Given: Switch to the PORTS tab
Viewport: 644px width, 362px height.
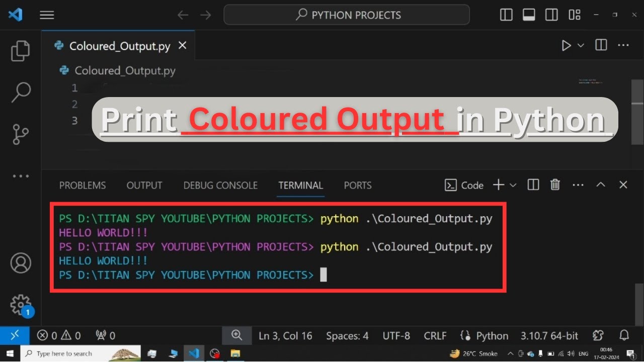Looking at the screenshot, I should pos(358,186).
